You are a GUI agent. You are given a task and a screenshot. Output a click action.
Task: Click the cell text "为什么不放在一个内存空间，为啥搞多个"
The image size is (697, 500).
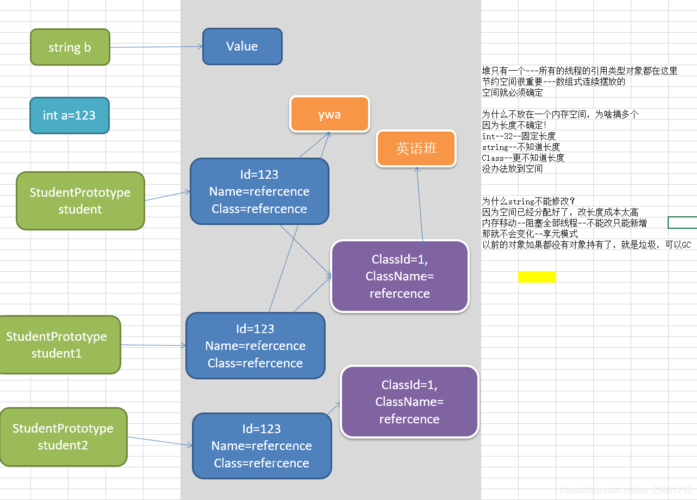pos(560,114)
